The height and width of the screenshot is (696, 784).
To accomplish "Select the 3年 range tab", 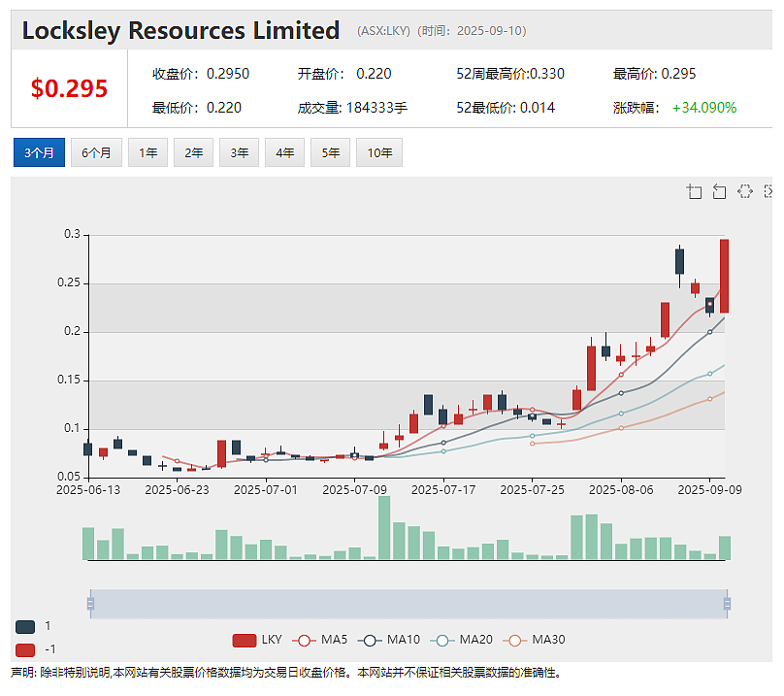I will tap(239, 152).
